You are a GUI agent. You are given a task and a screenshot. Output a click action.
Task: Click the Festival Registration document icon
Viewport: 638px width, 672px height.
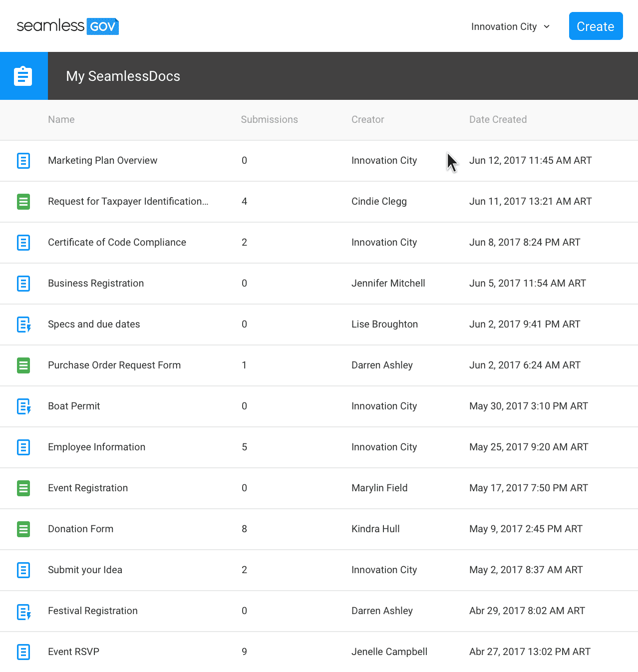tap(24, 611)
